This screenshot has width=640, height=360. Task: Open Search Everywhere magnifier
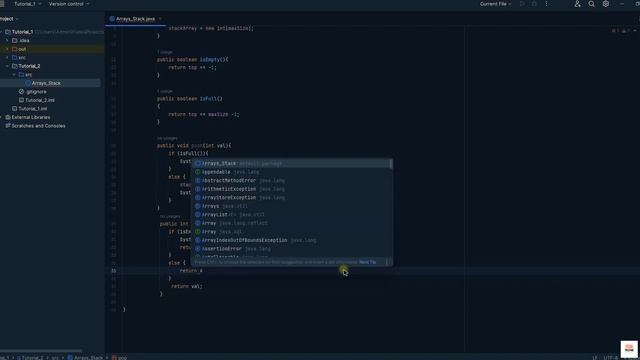[591, 4]
